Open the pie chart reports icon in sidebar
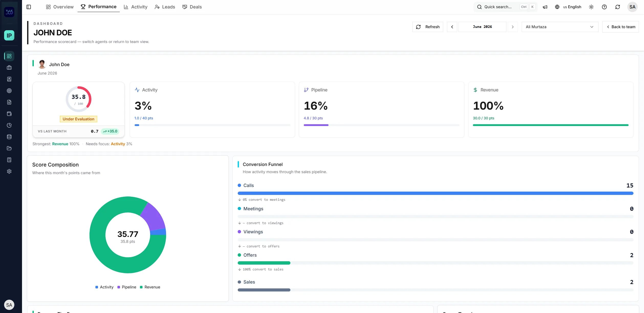This screenshot has height=313, width=644. coord(9,125)
